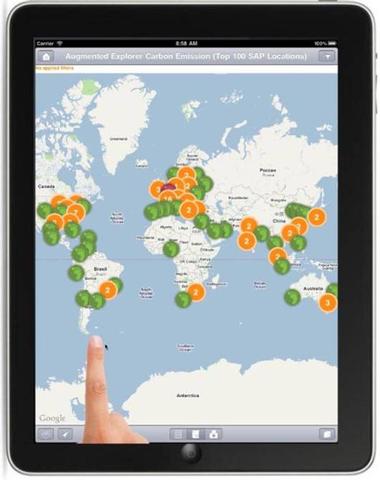This screenshot has height=480, width=380.
Task: Tap the Wi-Fi icon in status bar
Action: pos(60,43)
